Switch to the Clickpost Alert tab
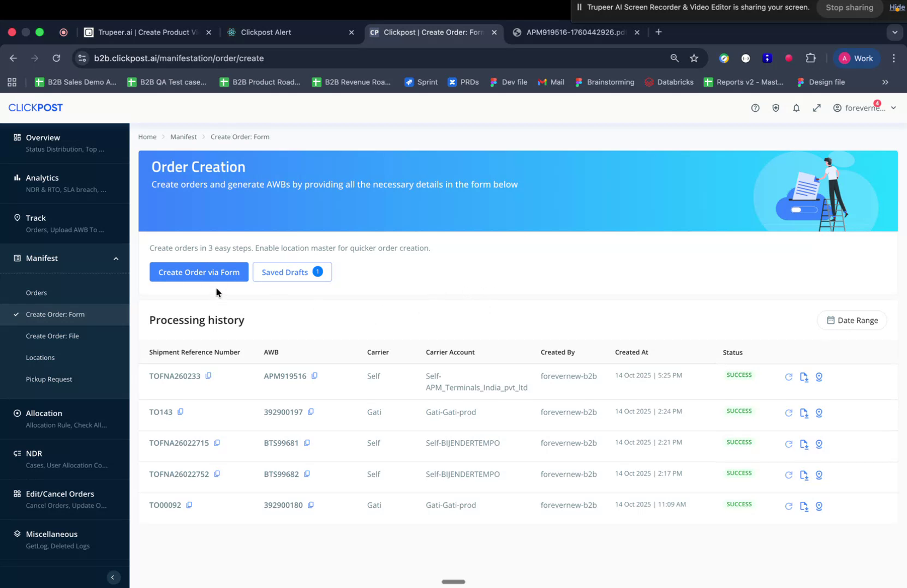Viewport: 907px width, 588px height. [267, 32]
